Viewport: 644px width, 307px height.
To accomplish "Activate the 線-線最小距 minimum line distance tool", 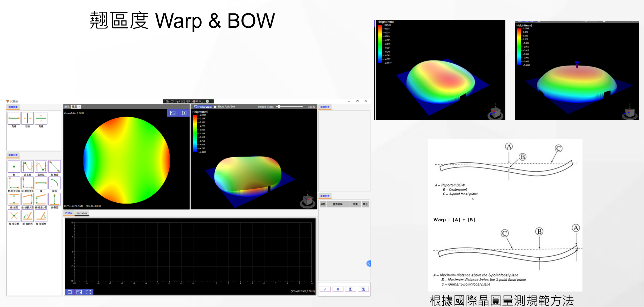I will point(41,199).
